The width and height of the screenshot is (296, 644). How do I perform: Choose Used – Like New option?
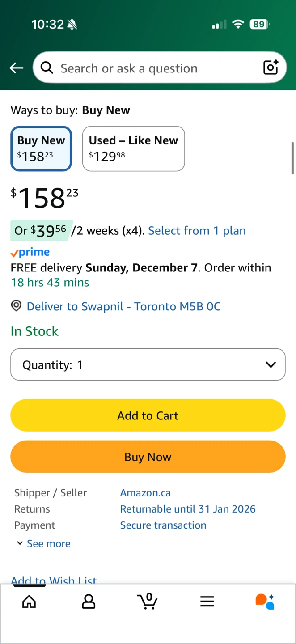point(133,148)
